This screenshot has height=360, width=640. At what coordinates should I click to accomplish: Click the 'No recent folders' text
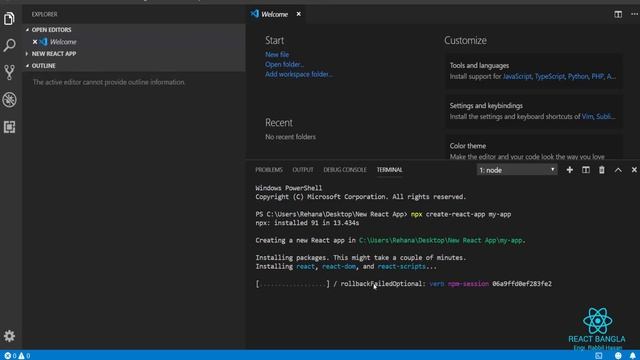click(290, 137)
